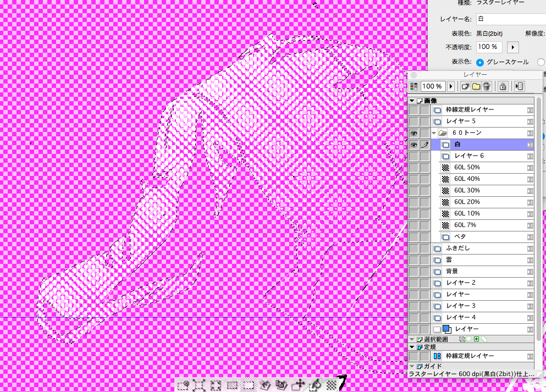The image size is (546, 392).
Task: Click the new layer folder icon
Action: (x=476, y=86)
